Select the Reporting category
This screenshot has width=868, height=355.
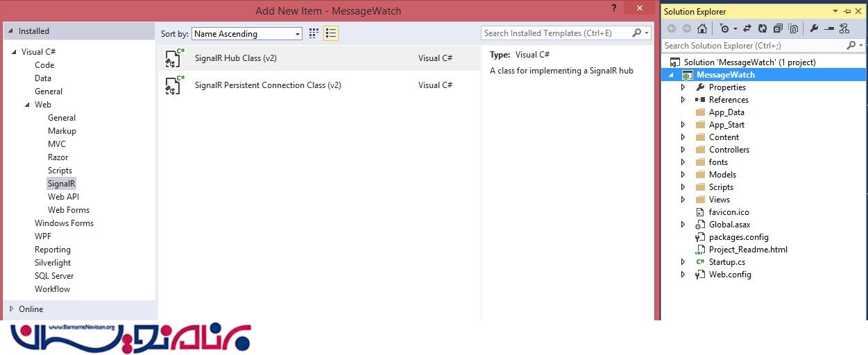[x=53, y=250]
